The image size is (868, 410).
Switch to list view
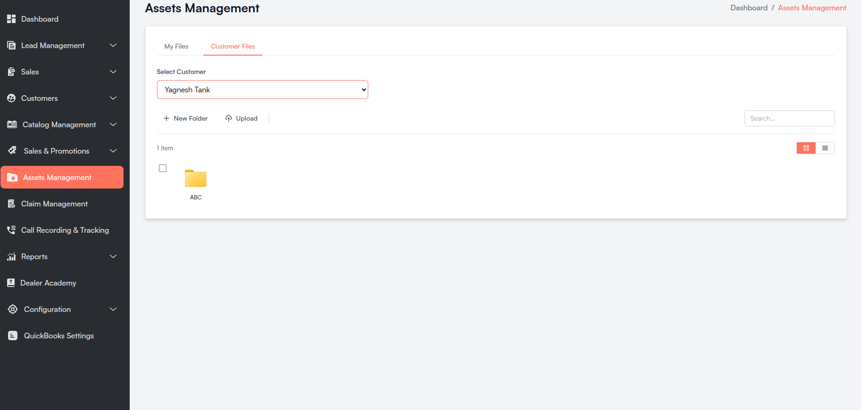tap(825, 148)
